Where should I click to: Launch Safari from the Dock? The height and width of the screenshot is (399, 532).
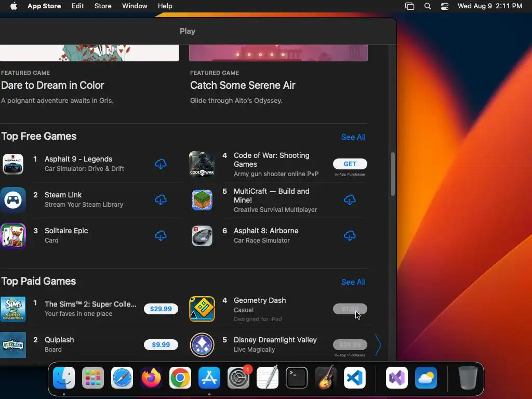pos(122,378)
